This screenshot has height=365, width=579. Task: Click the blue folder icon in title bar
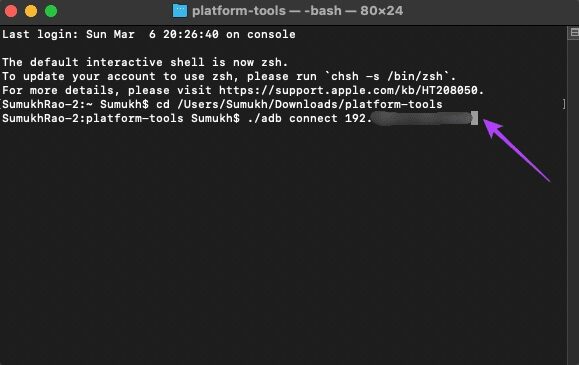point(180,11)
